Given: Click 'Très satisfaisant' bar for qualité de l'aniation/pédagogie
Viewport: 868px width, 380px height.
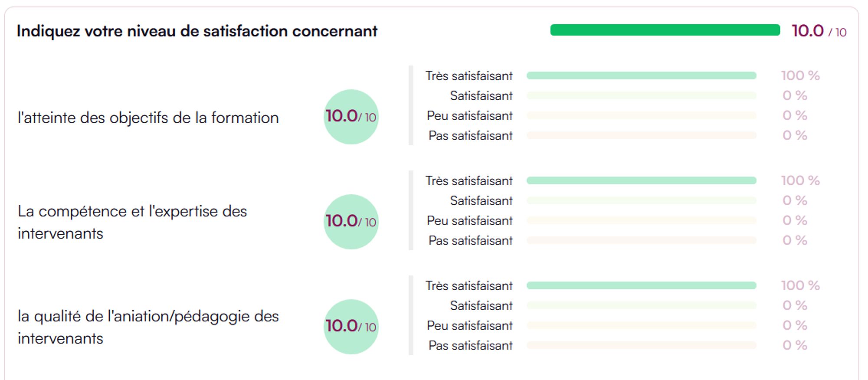Looking at the screenshot, I should coord(641,286).
